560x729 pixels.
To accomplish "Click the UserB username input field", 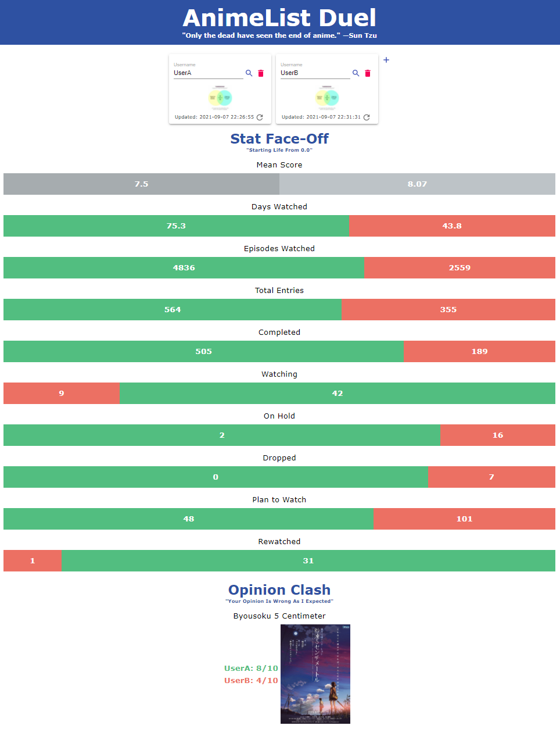I will click(314, 73).
